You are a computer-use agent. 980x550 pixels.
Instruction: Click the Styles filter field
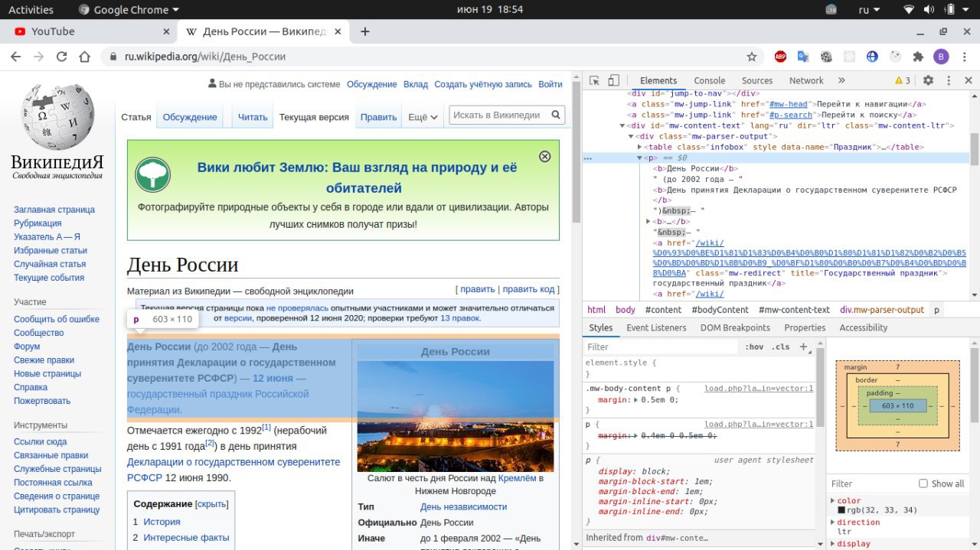(x=662, y=347)
